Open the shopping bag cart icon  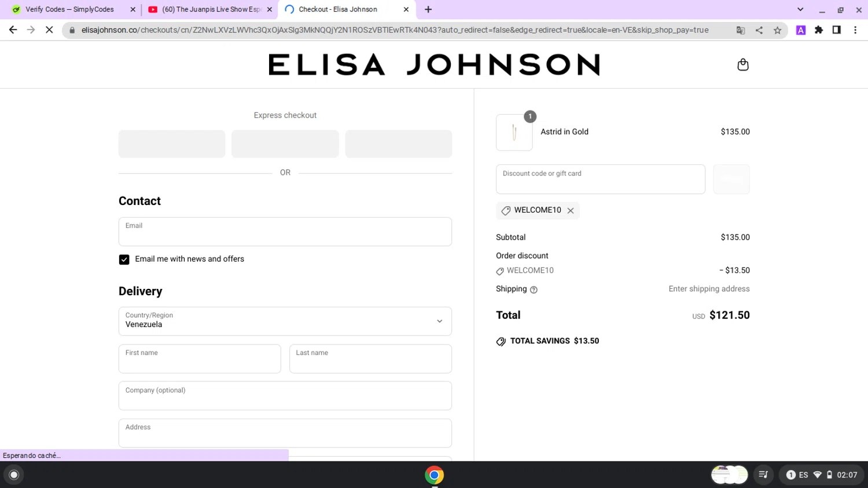743,65
